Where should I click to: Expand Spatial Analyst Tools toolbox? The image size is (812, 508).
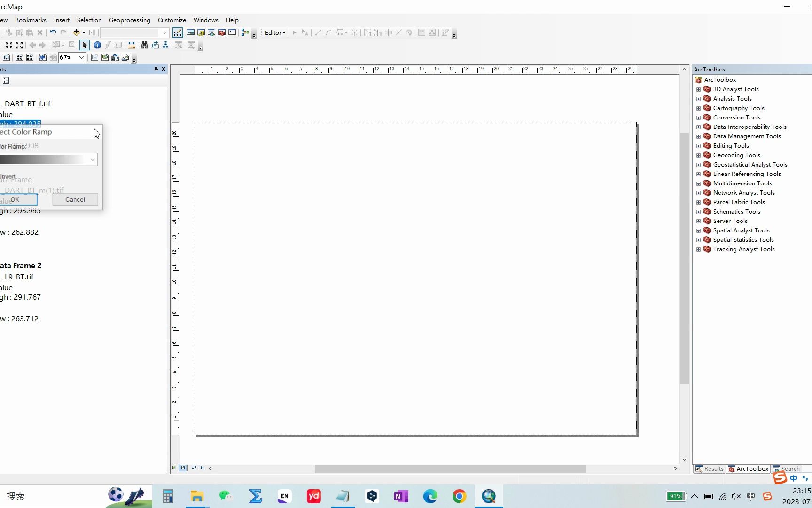(698, 230)
